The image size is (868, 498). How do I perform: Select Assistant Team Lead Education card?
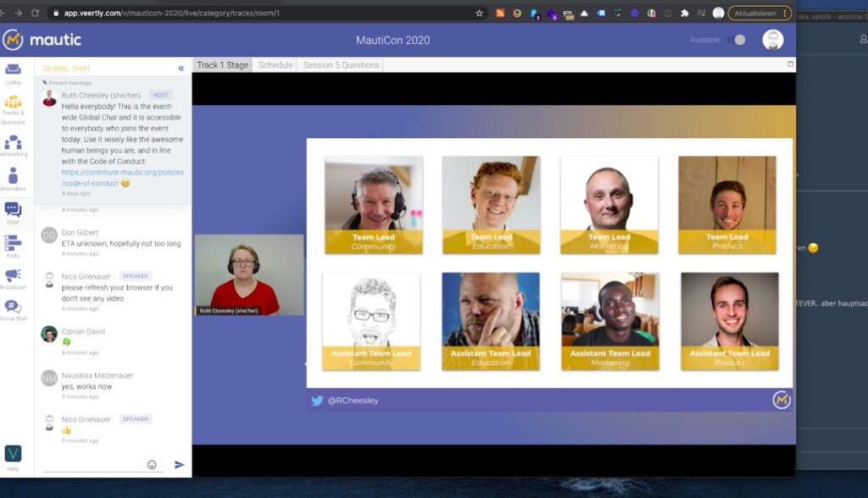[x=491, y=321]
